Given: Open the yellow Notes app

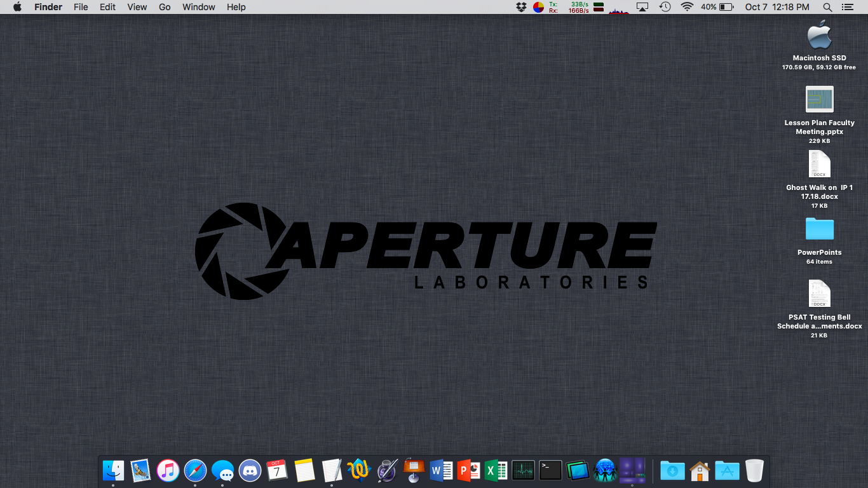Looking at the screenshot, I should tap(304, 470).
